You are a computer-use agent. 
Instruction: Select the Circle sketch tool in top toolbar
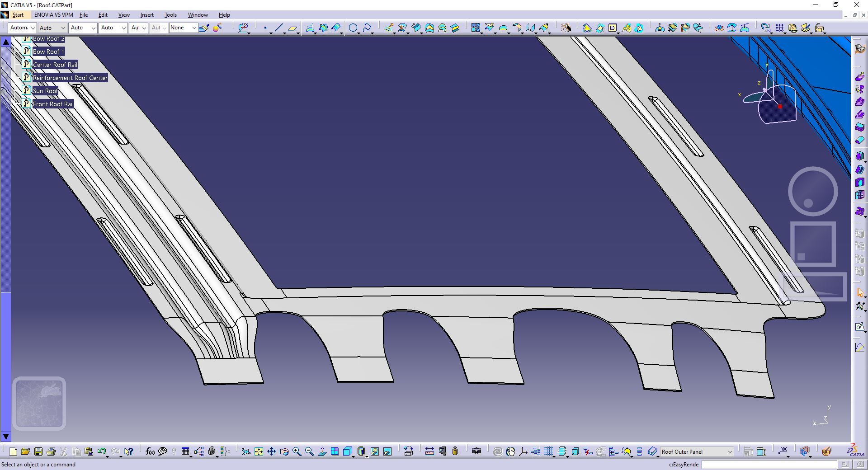tap(354, 28)
